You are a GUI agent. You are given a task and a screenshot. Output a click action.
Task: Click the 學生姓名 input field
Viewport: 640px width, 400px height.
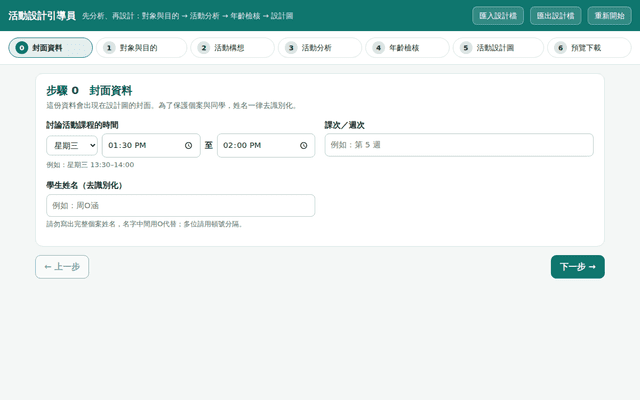pyautogui.click(x=181, y=205)
